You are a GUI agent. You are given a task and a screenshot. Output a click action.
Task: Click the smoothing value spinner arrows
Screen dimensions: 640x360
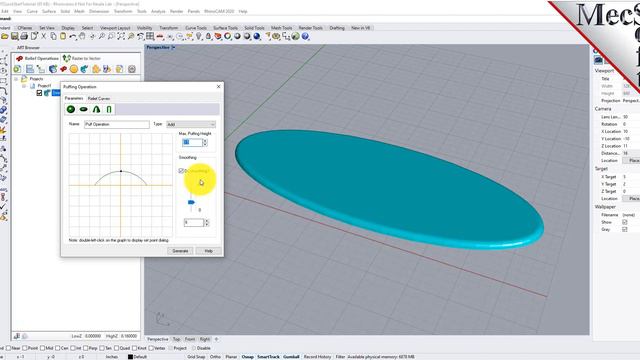[207, 222]
